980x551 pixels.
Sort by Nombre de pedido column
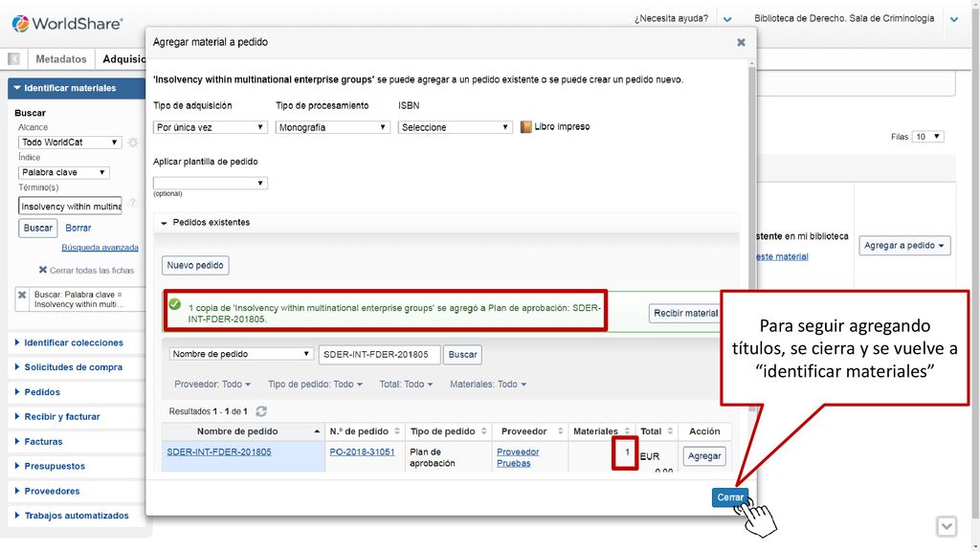coord(243,431)
